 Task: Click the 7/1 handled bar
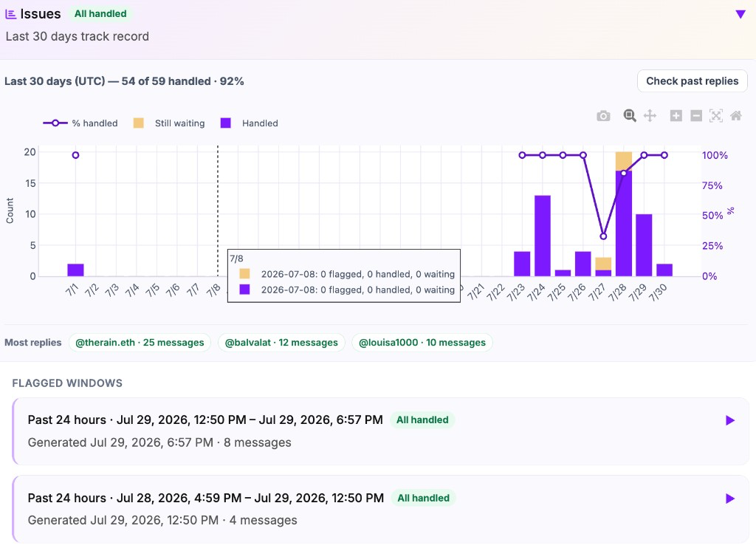(76, 270)
